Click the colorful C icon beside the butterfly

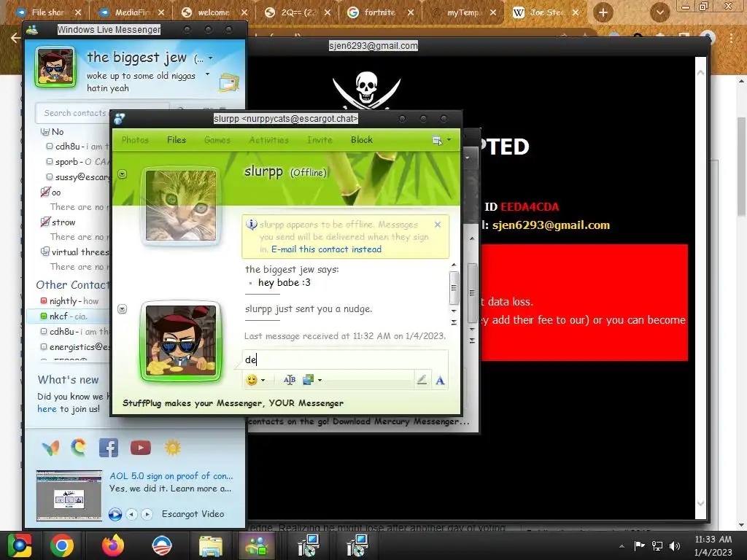pyautogui.click(x=79, y=447)
